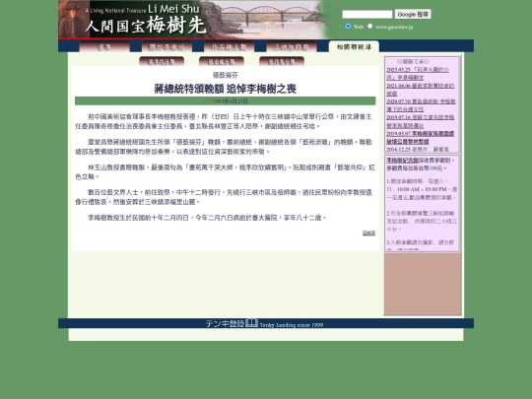Image resolution: width=532 pixels, height=399 pixels.
Task: Select the www.geocities.jp radio button
Action: click(x=369, y=27)
